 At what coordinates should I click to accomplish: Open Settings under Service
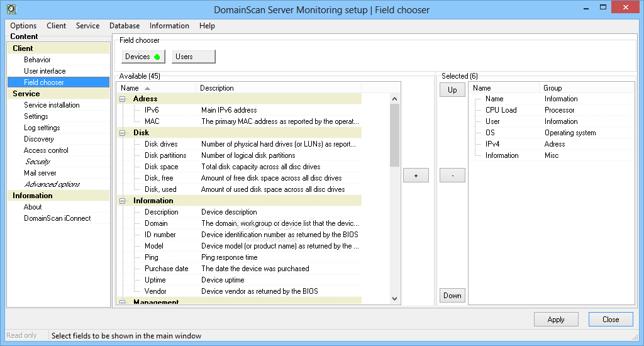(x=36, y=116)
